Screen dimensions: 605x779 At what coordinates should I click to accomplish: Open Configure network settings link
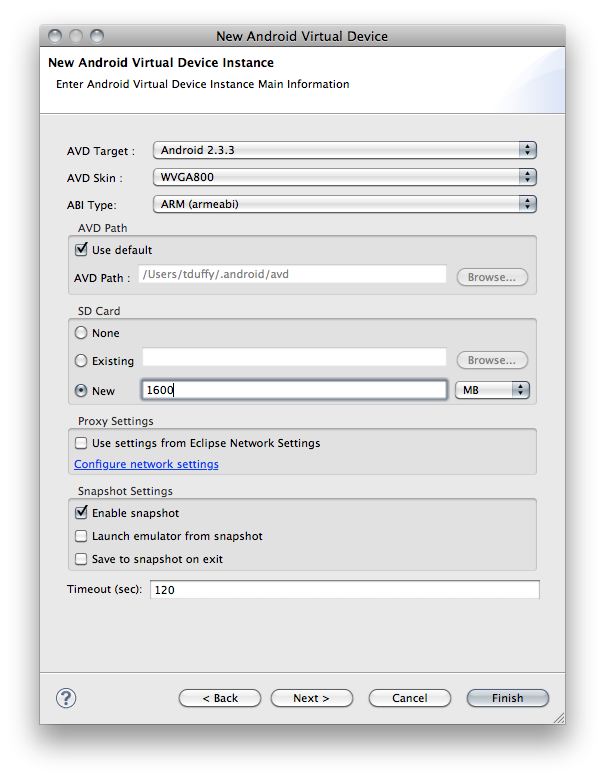click(146, 464)
